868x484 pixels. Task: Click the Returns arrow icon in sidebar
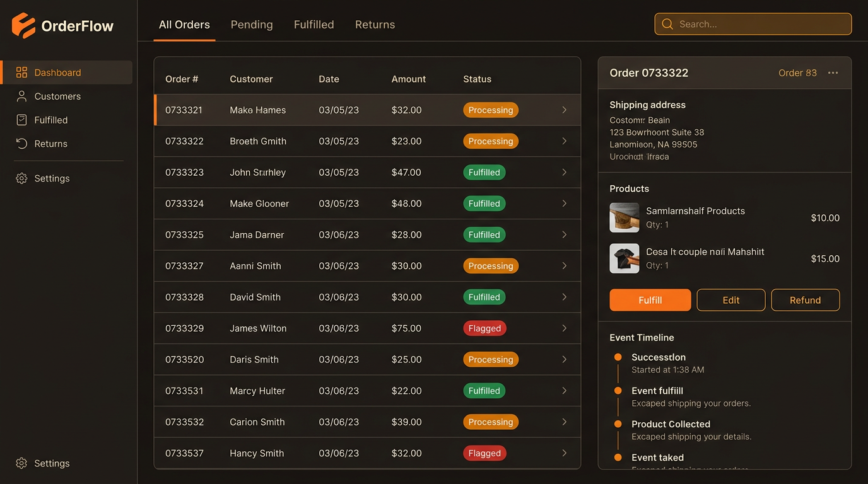tap(21, 144)
